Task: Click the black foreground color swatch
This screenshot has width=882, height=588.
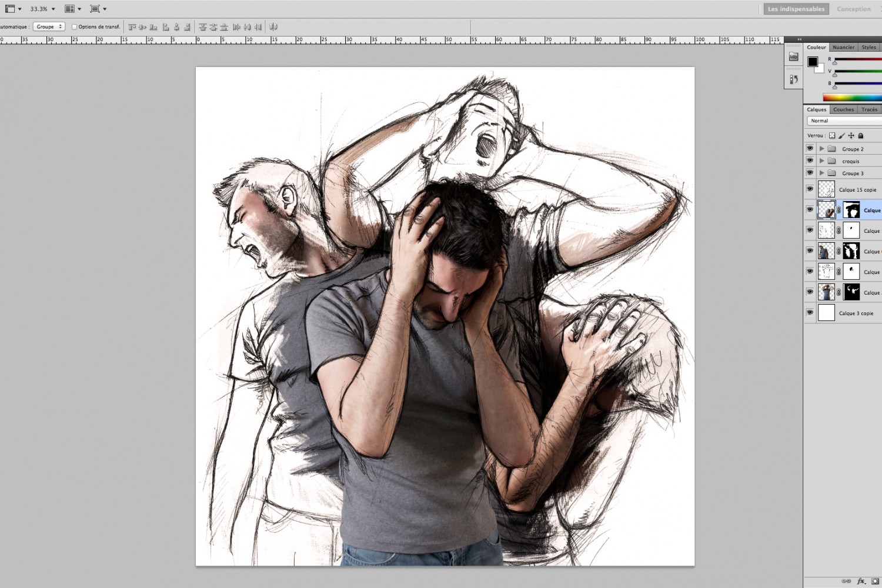Action: pos(812,62)
